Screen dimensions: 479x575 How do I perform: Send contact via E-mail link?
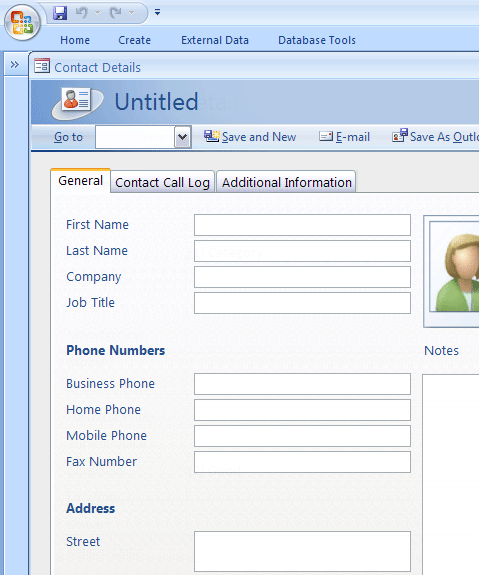[353, 137]
